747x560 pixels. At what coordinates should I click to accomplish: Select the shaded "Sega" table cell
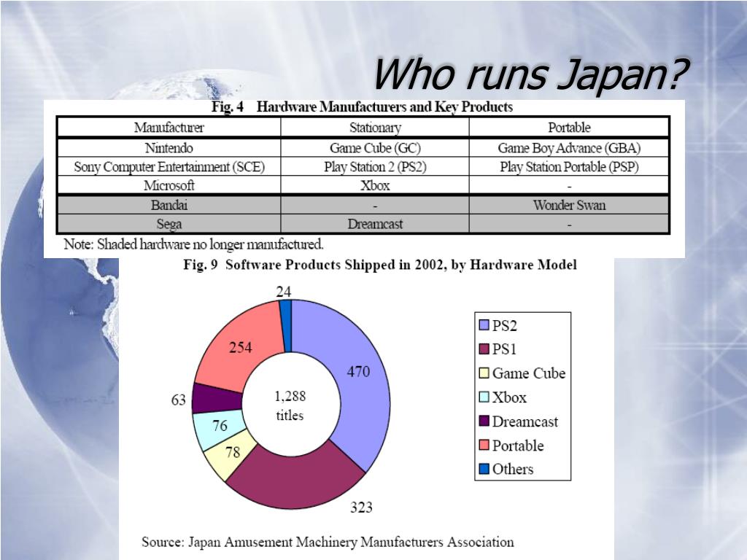tap(169, 225)
